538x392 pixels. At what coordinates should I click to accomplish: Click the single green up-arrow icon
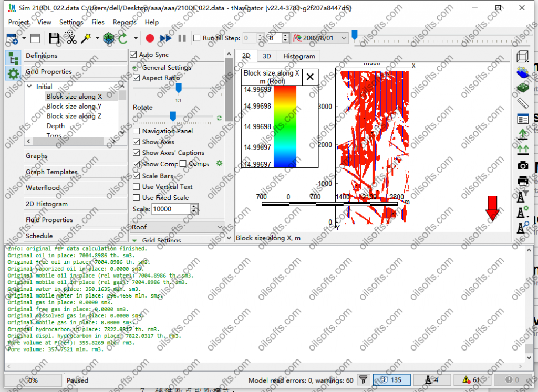(523, 134)
